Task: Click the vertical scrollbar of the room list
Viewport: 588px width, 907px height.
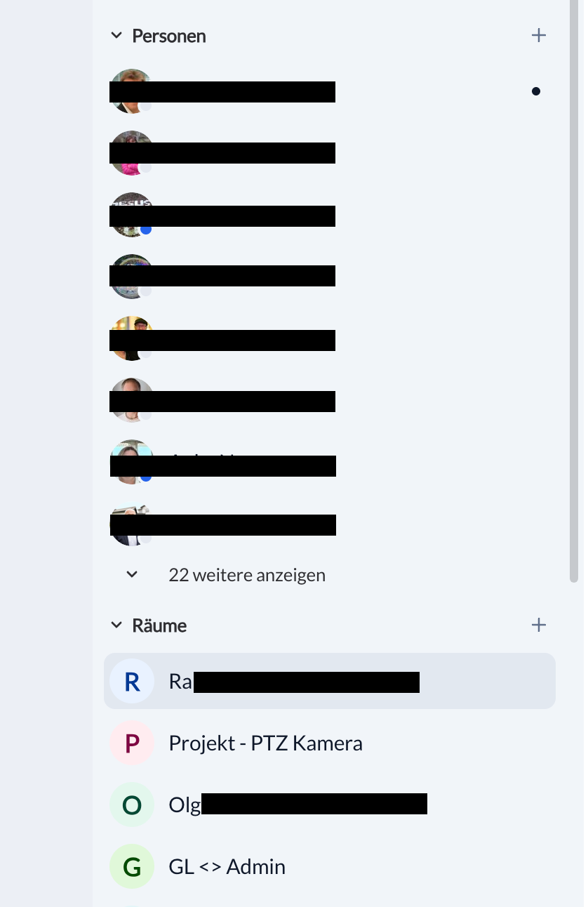Action: [x=574, y=291]
